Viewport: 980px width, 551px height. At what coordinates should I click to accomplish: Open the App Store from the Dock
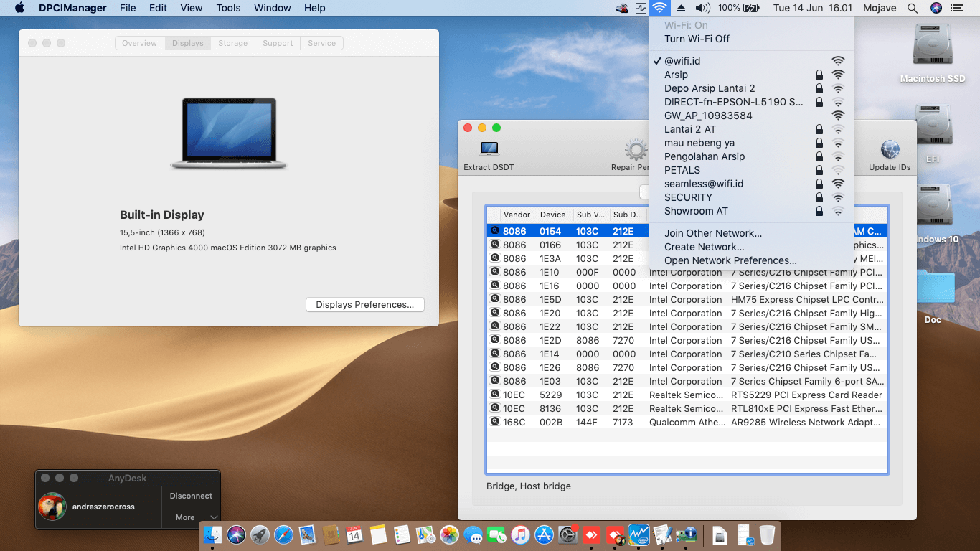[544, 534]
